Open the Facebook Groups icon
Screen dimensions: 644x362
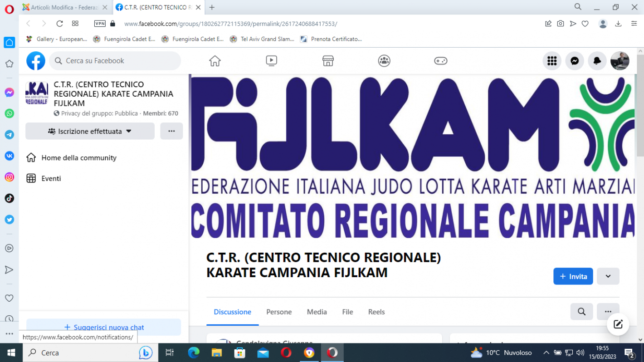[x=384, y=61]
